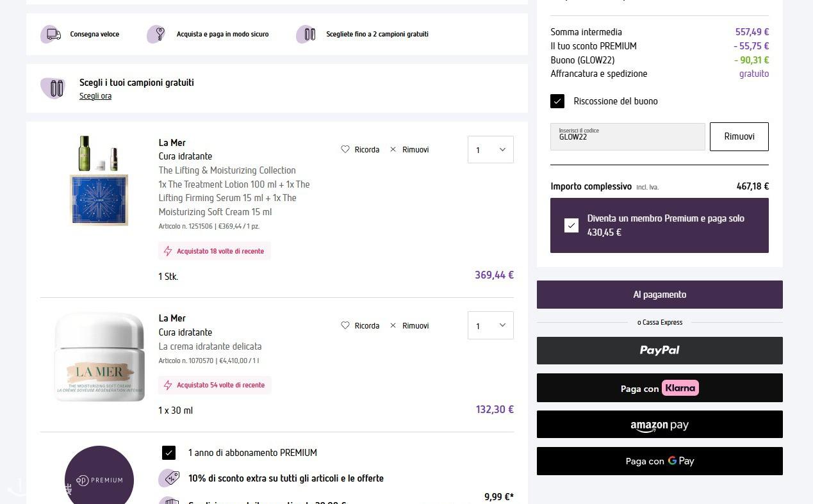813x504 pixels.
Task: Click the Al pagamento checkout button
Action: [659, 295]
